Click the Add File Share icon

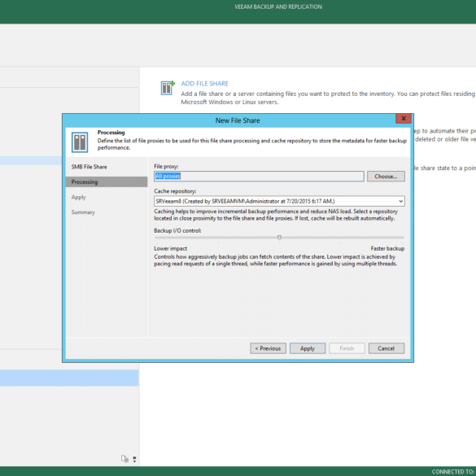coord(168,88)
